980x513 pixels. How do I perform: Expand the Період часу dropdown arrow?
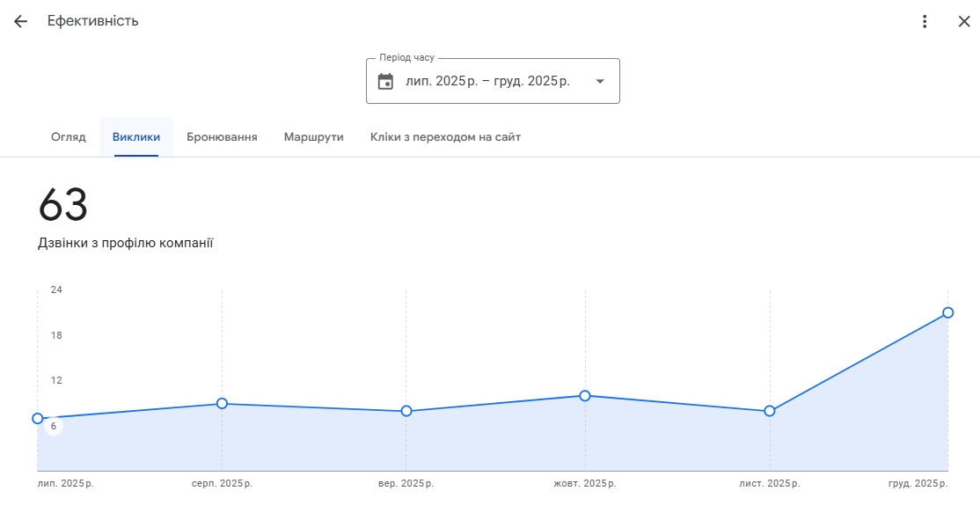coord(600,81)
